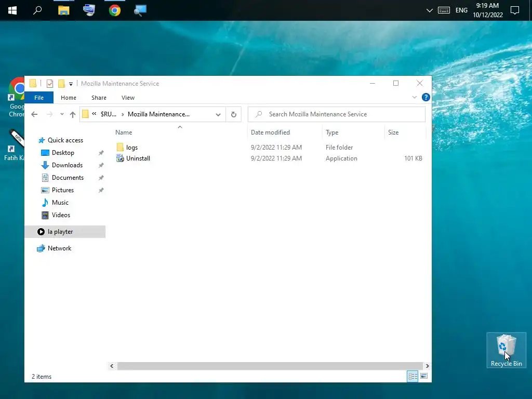Open the clock and calendar flyout

[x=487, y=10]
